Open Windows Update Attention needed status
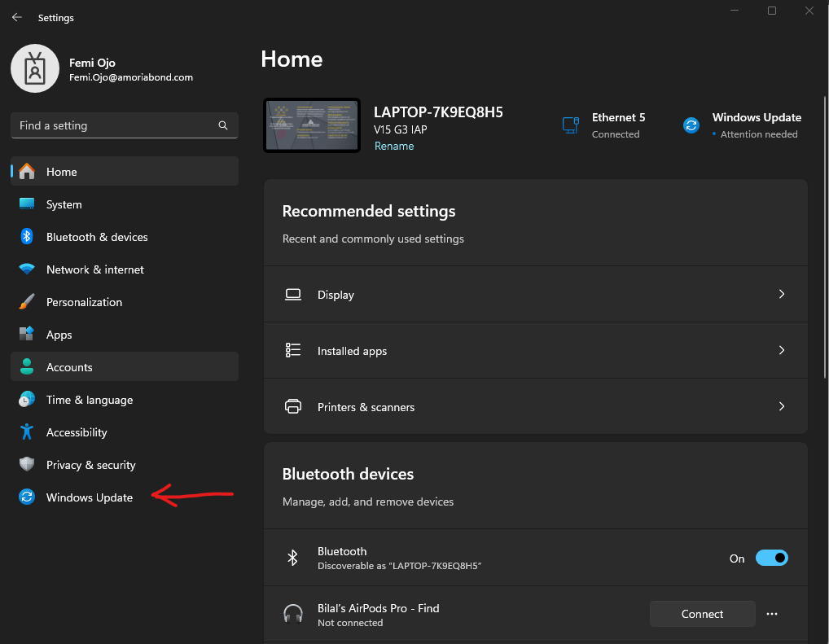The image size is (829, 644). coord(742,125)
